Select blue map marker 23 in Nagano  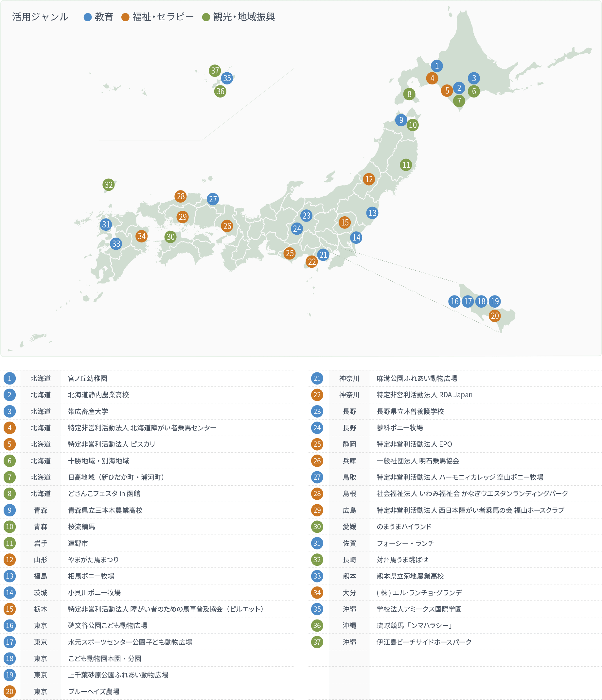pyautogui.click(x=307, y=216)
